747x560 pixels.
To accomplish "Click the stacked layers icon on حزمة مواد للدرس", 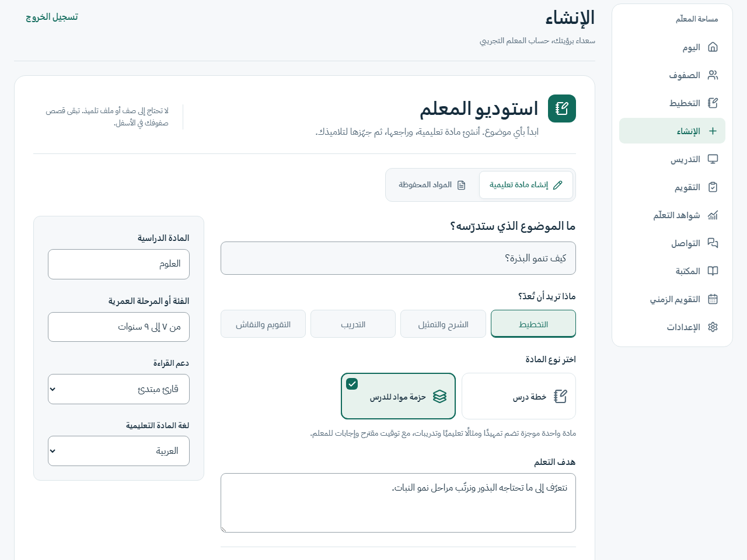I will click(x=440, y=397).
